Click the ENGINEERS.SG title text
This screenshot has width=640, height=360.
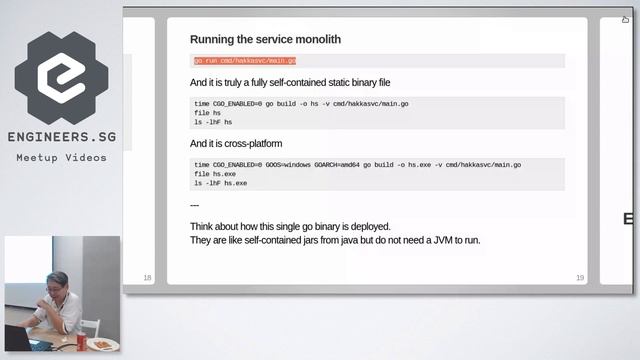coord(62,137)
